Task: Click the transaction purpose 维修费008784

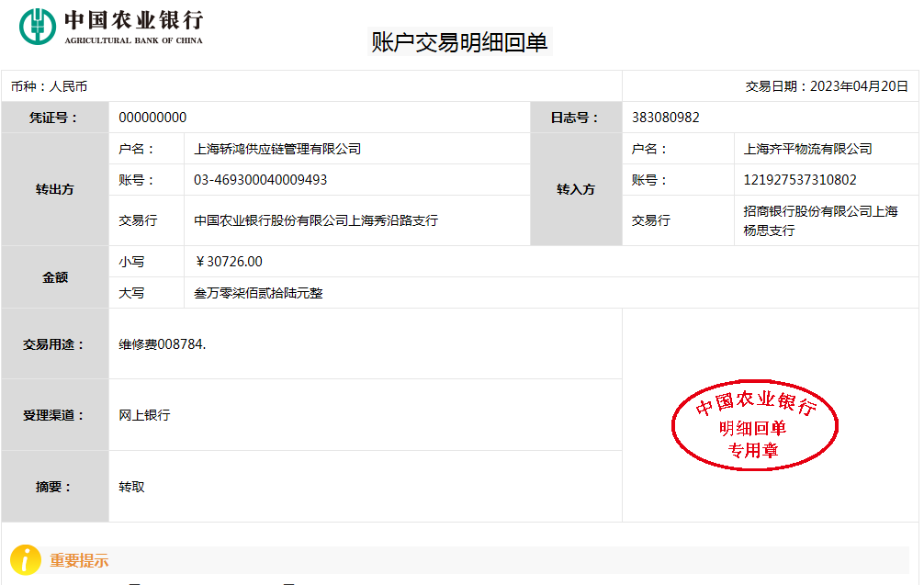Action: 163,344
